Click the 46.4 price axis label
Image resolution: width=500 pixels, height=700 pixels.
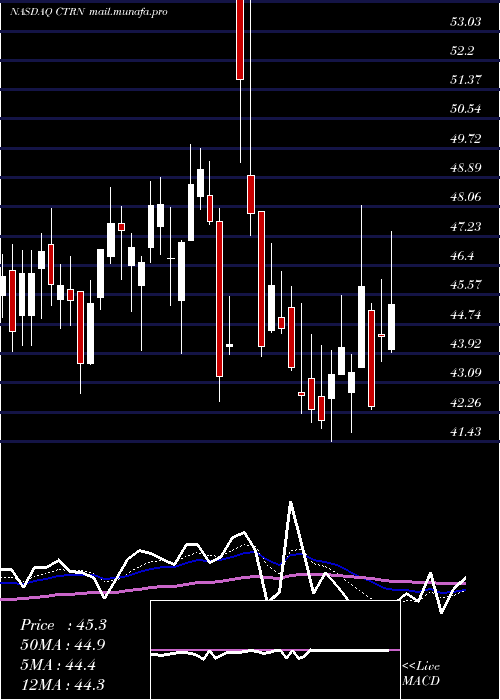[462, 256]
